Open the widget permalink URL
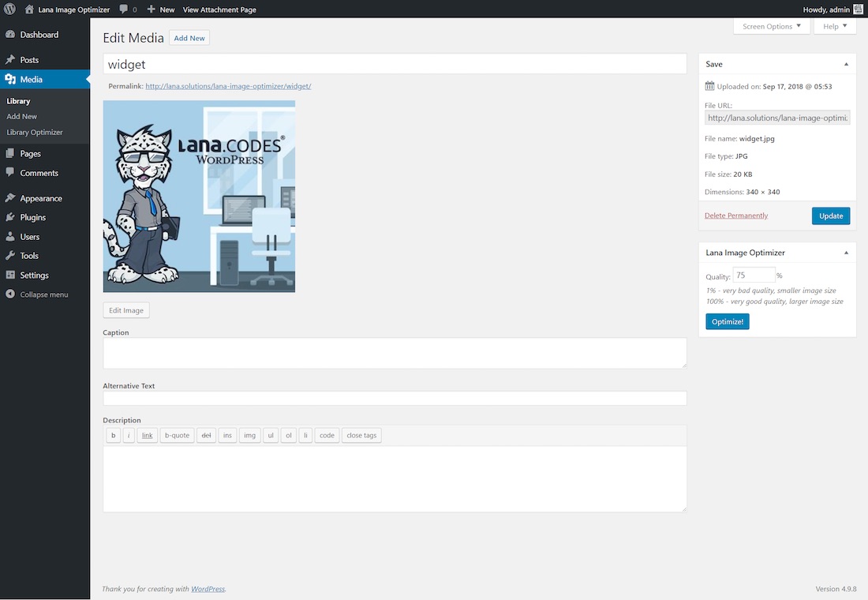This screenshot has height=600, width=868. tap(228, 86)
